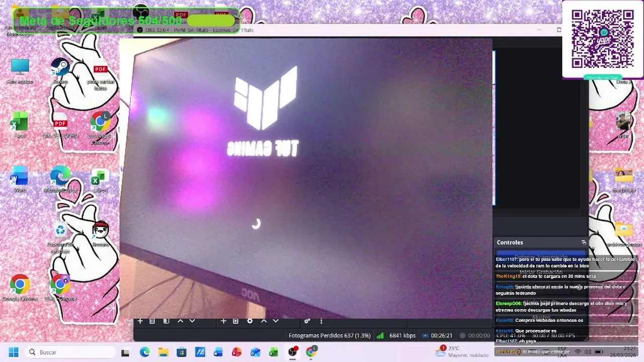The width and height of the screenshot is (644, 362).
Task: Open the Dleu Chrome profile shortcut
Action: [60, 288]
